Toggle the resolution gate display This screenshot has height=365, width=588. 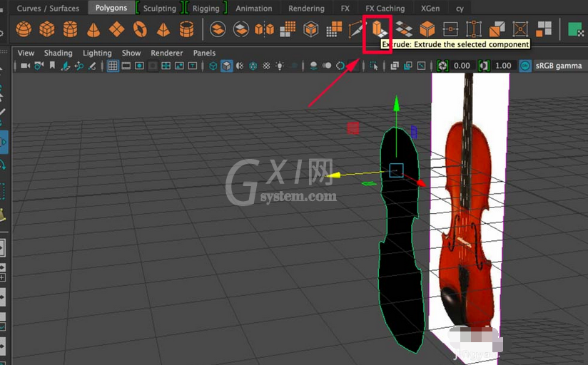[x=139, y=66]
